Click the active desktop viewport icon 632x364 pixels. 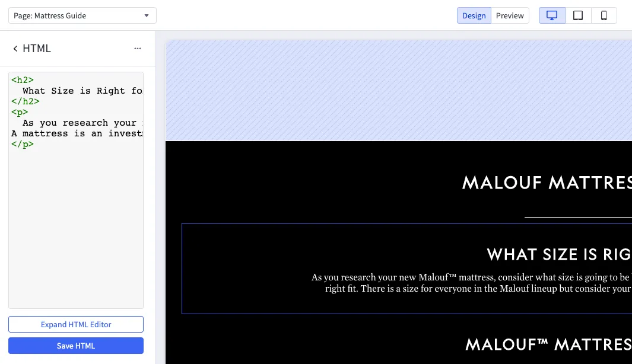(x=551, y=15)
